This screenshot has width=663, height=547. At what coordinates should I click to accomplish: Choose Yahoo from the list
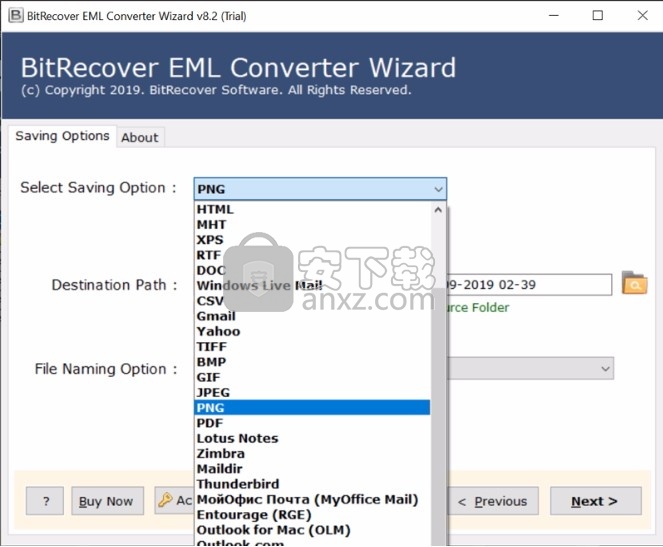312,331
